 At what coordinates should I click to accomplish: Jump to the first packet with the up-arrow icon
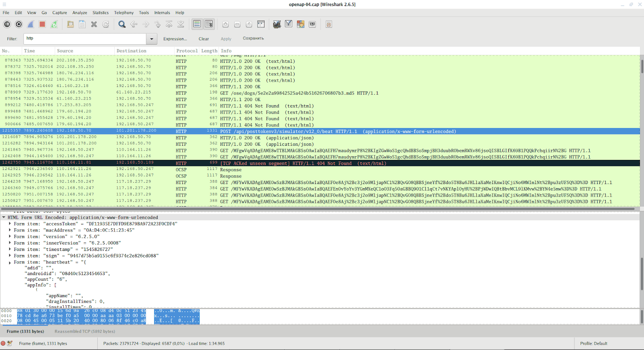[169, 24]
